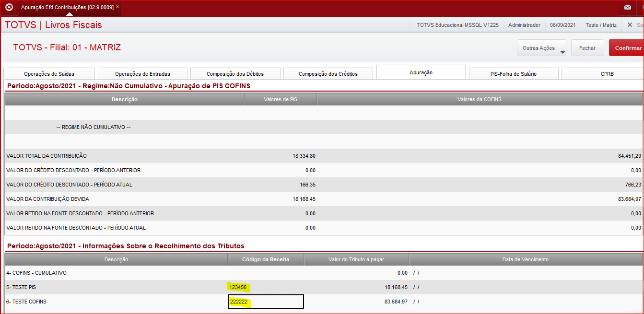Open the PIS-Folha de Salário tab
The height and width of the screenshot is (314, 644).
click(513, 74)
